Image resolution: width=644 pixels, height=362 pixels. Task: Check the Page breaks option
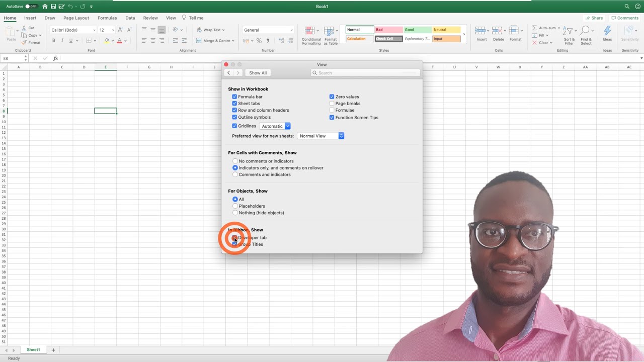click(332, 104)
